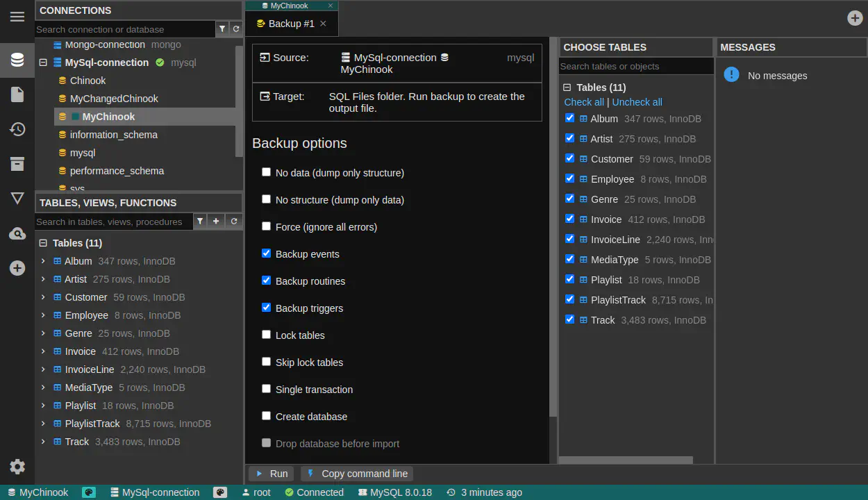
Task: Expand the Album table node
Action: click(x=43, y=261)
